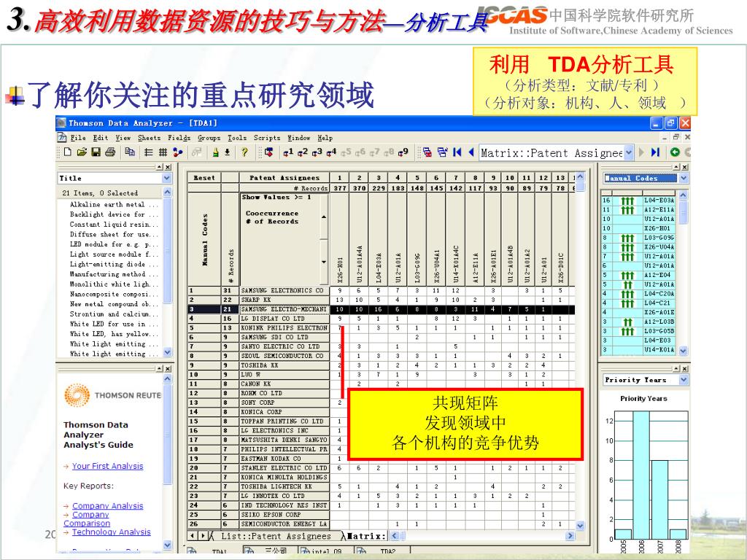Viewport: 747px width, 560px height.
Task: Open the Tools menu
Action: click(x=237, y=138)
